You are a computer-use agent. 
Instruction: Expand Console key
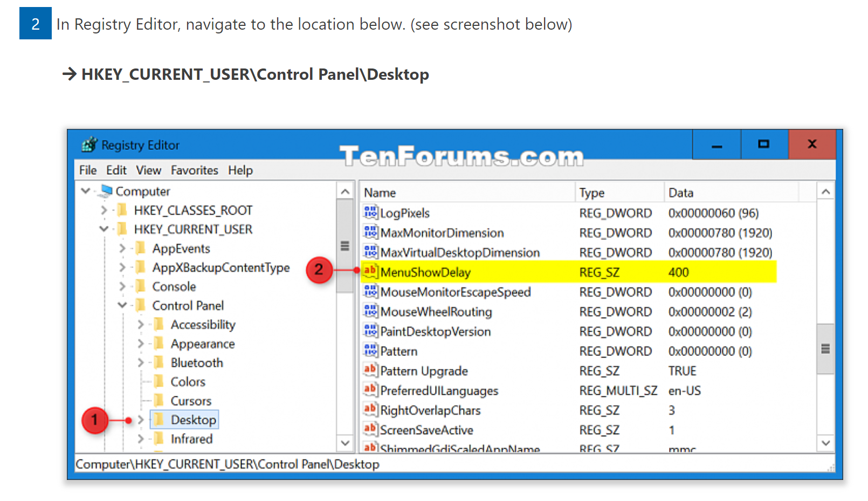[x=122, y=286]
